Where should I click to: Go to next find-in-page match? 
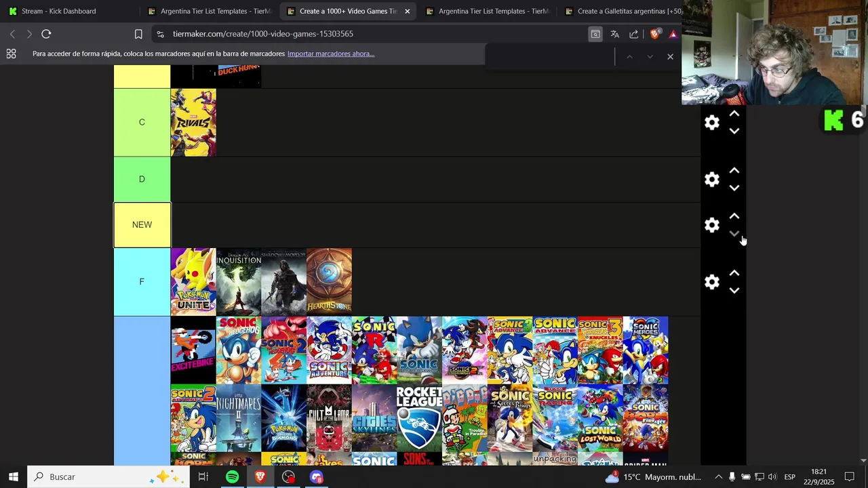[x=650, y=57]
